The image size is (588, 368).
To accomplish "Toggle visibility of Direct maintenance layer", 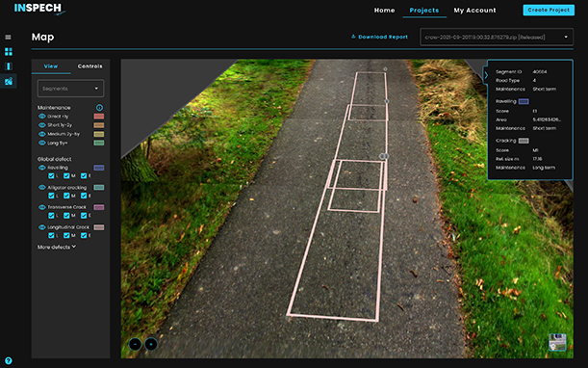I will (x=42, y=117).
